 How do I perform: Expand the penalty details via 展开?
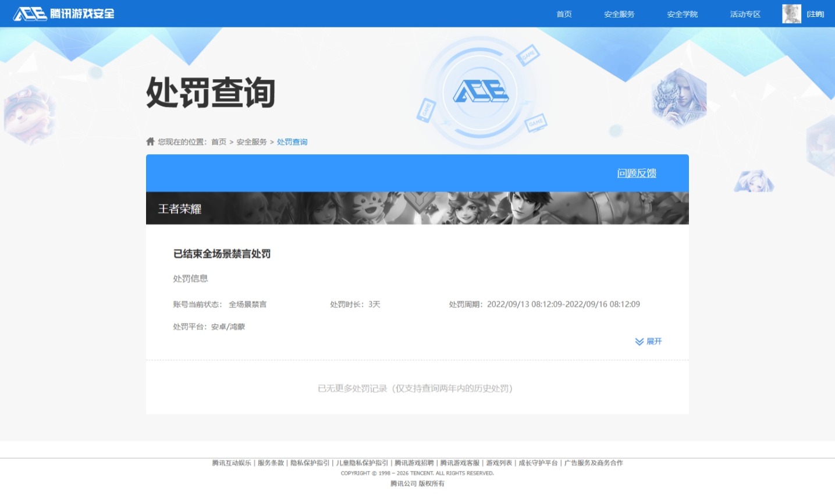[654, 342]
